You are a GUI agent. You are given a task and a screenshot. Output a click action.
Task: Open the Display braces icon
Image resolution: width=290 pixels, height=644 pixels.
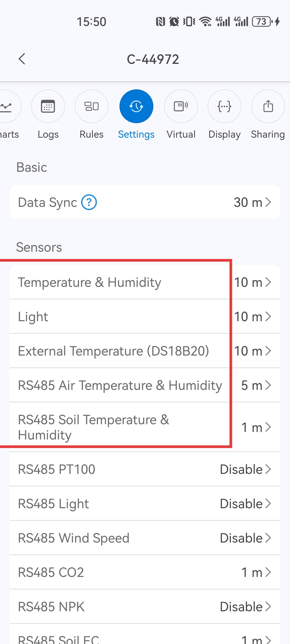click(224, 106)
